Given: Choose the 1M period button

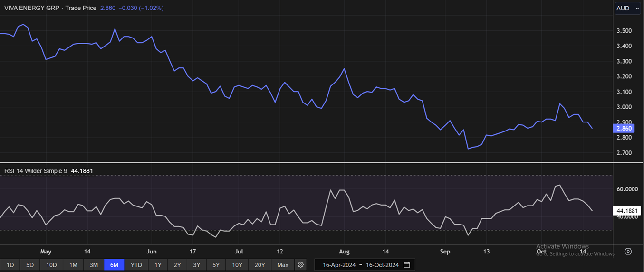Looking at the screenshot, I should point(73,265).
